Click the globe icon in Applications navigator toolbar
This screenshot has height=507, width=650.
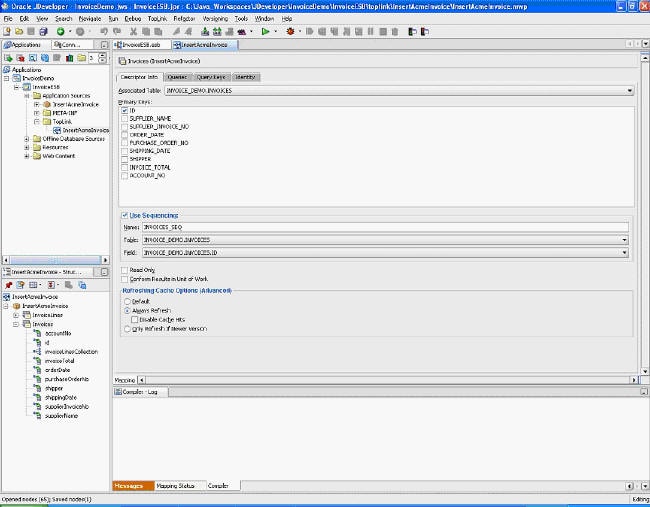[x=45, y=58]
